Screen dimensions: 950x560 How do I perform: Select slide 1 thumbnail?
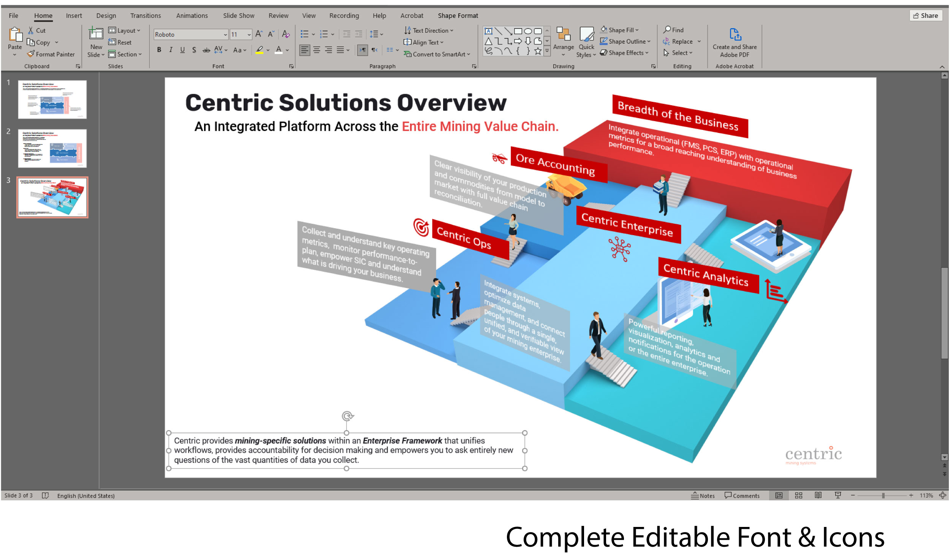coord(52,100)
